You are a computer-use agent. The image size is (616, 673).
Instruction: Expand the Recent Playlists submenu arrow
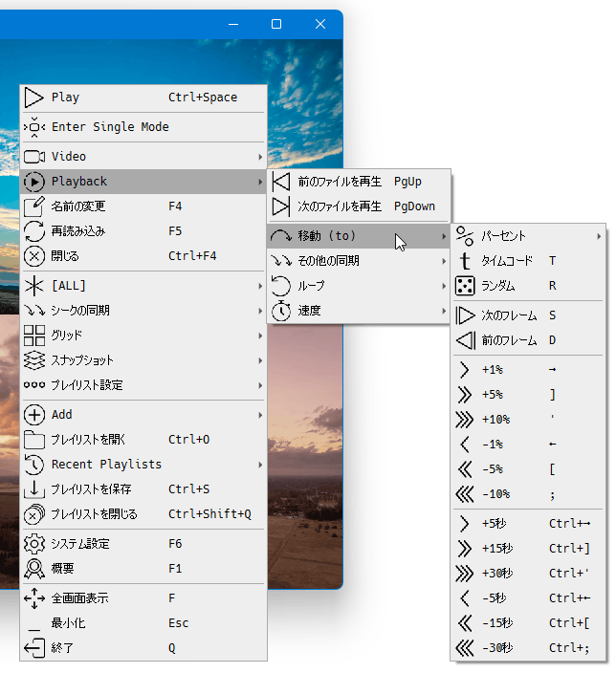click(260, 465)
